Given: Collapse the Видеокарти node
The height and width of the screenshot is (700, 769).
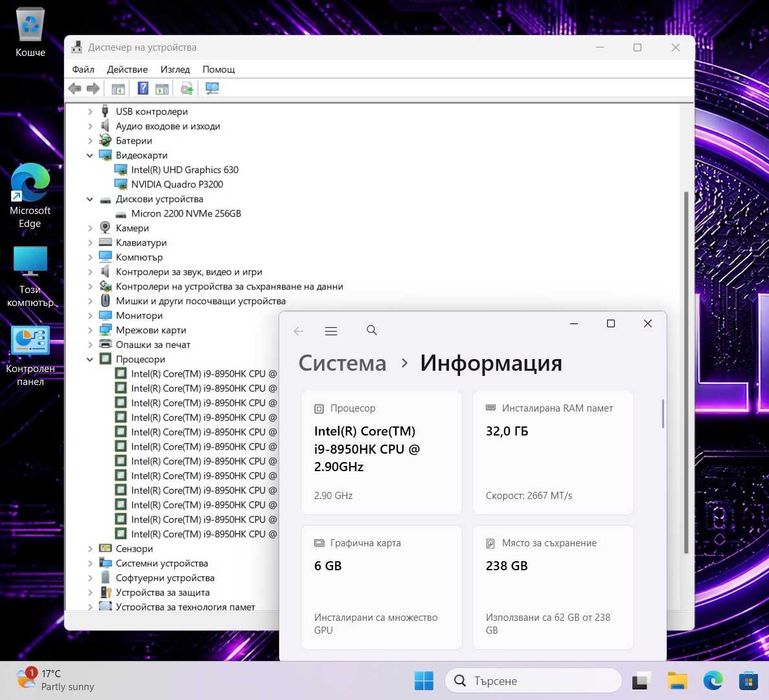Looking at the screenshot, I should pos(90,156).
